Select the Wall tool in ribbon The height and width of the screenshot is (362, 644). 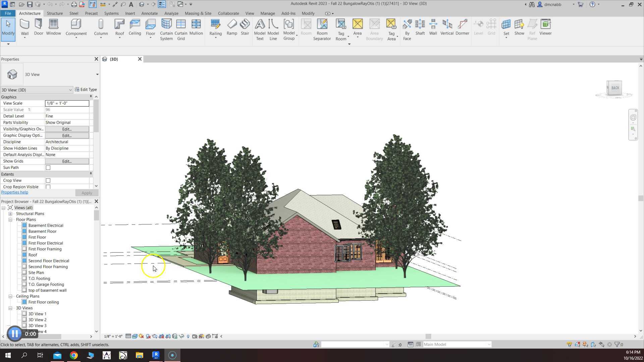click(x=24, y=27)
